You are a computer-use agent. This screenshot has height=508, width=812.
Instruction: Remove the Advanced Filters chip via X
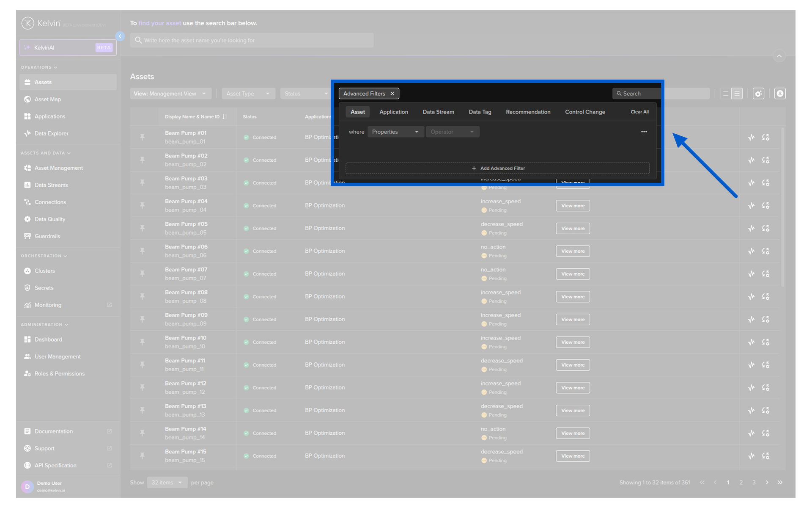pos(392,94)
